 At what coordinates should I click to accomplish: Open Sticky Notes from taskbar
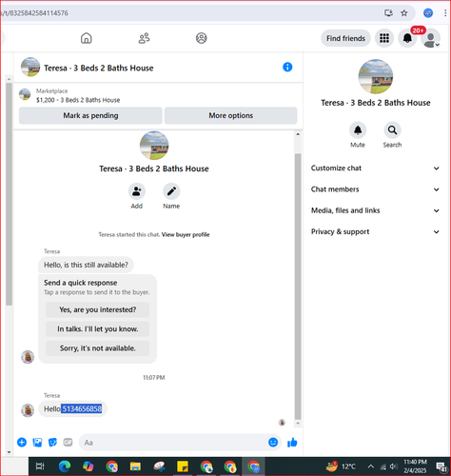point(183,466)
